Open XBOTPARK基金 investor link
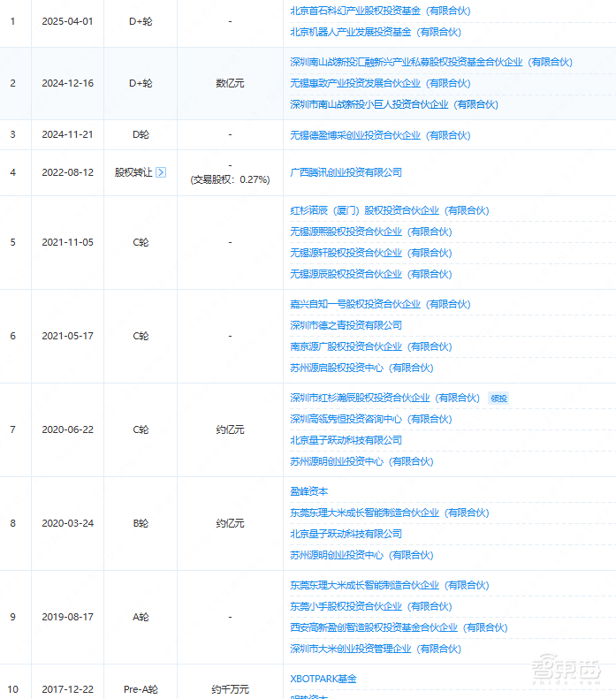 323,679
